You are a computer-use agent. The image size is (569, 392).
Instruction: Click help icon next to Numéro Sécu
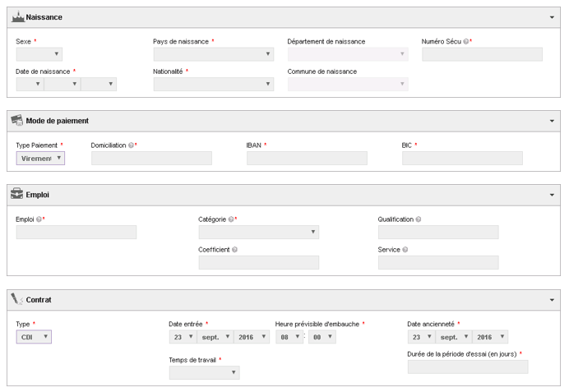(x=466, y=41)
